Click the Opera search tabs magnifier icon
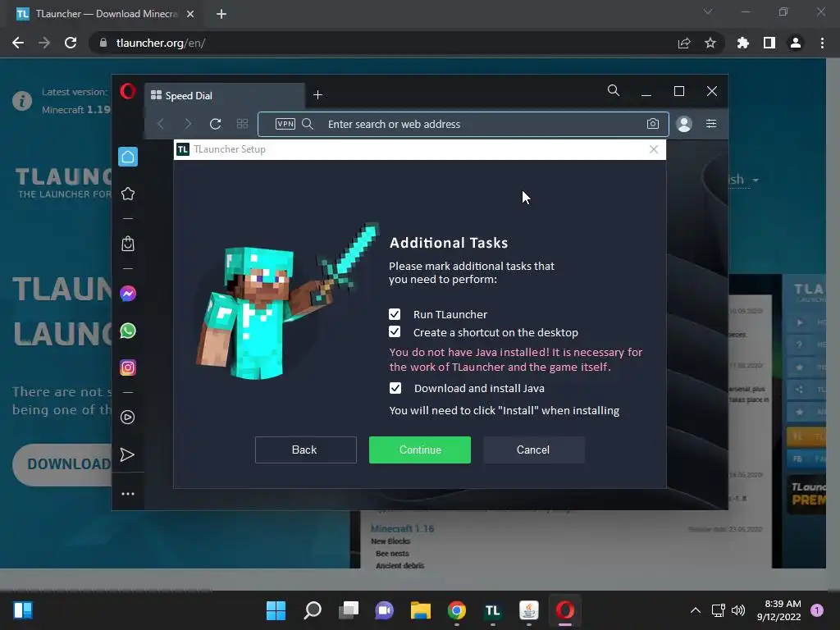 click(x=614, y=90)
